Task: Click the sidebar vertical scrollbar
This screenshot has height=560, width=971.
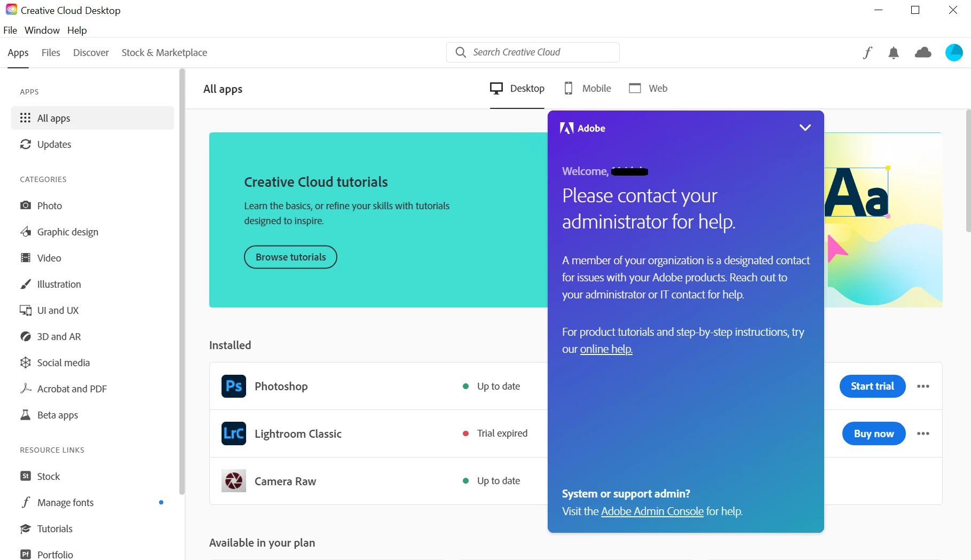Action: click(181, 282)
